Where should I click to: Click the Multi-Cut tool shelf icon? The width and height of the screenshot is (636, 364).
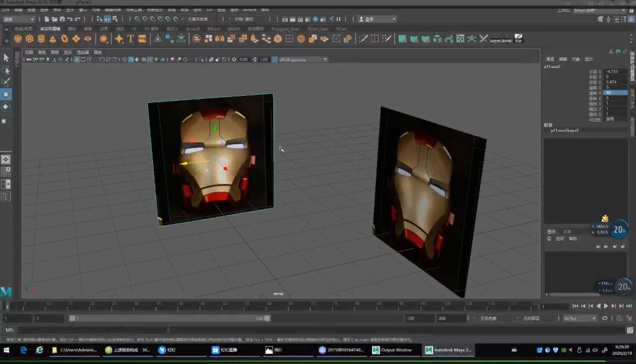point(363,39)
